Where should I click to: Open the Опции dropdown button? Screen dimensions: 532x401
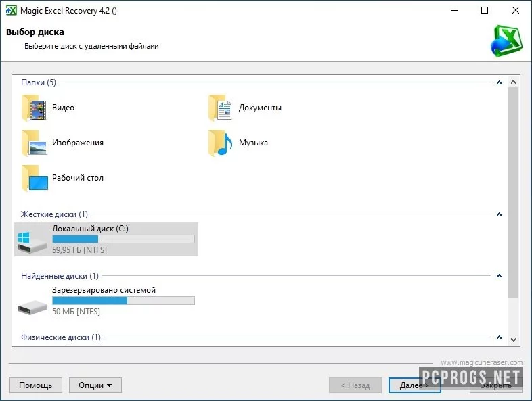(x=95, y=385)
